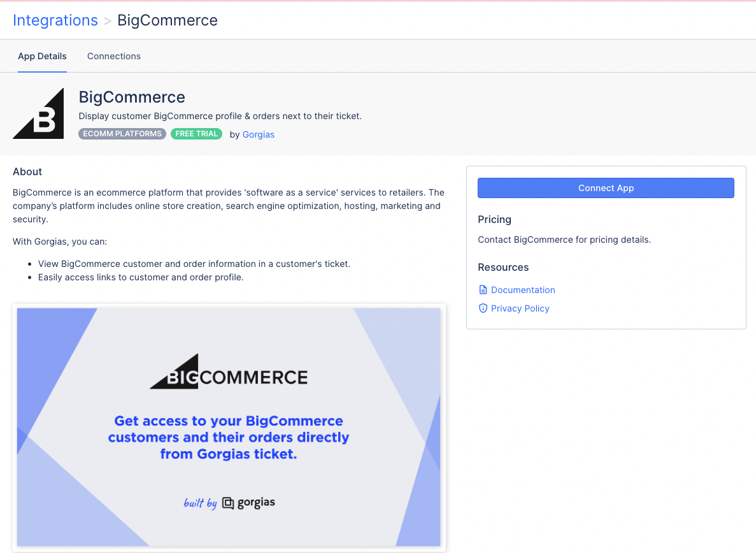Click 'View BigCommerce customer and order information' bullet
This screenshot has height=553, width=756.
pyautogui.click(x=194, y=264)
